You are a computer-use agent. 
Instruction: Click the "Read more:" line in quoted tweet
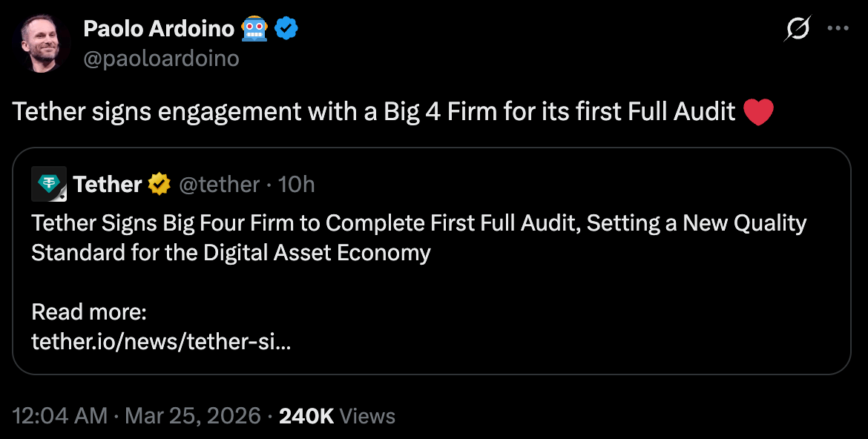pyautogui.click(x=89, y=312)
